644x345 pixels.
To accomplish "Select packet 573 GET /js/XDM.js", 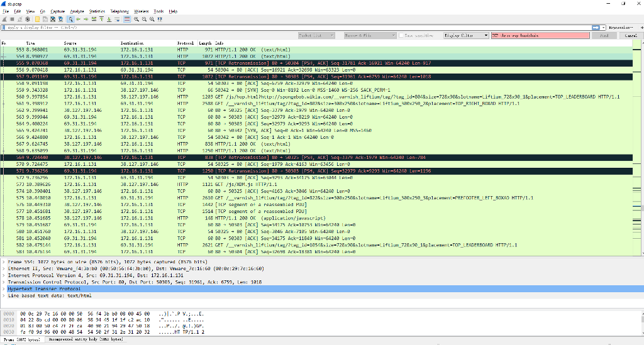I will (317, 185).
